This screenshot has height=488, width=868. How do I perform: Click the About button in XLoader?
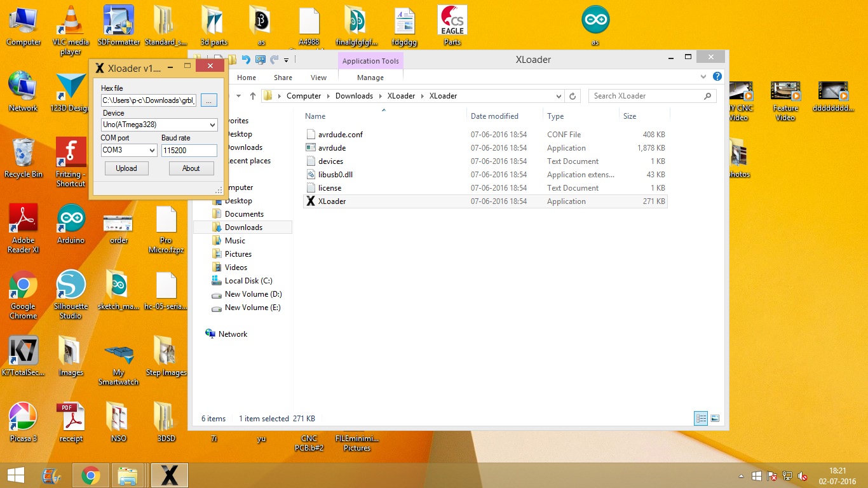(191, 168)
